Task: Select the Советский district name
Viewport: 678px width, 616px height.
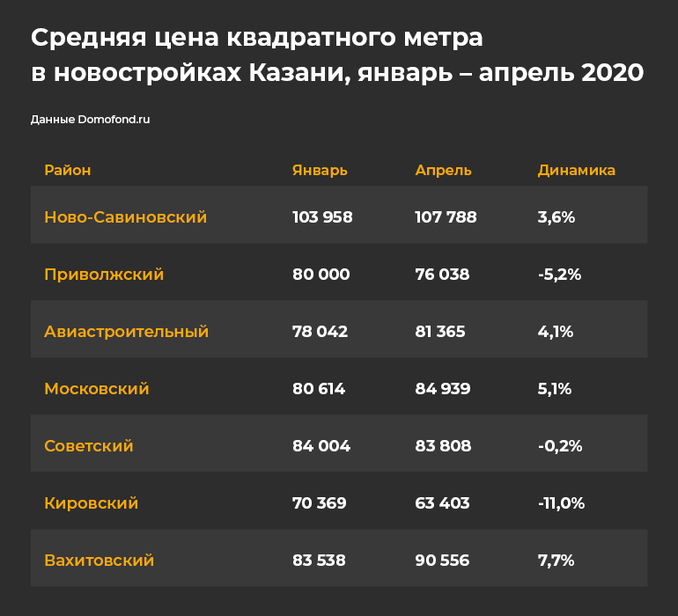Action: pos(89,445)
